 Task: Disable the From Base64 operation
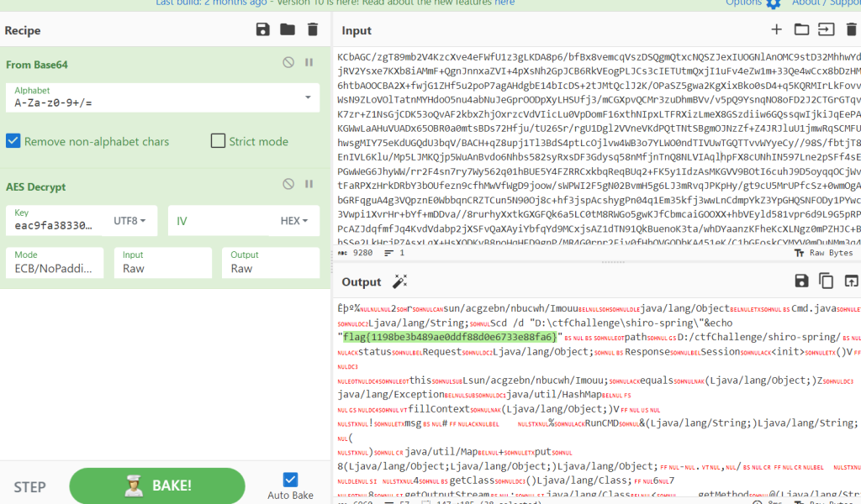[x=288, y=63]
